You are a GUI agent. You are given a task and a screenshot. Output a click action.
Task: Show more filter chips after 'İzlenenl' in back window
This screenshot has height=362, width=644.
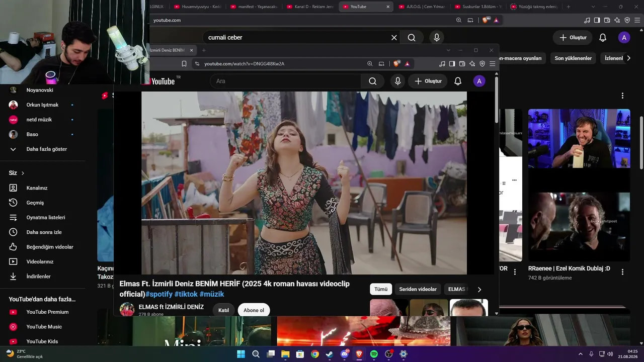point(628,58)
